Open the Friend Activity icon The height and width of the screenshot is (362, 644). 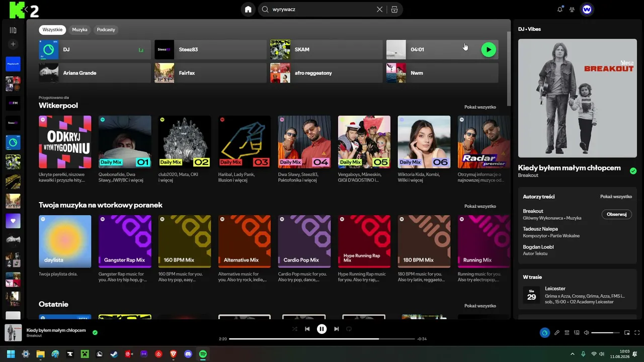pos(572,9)
